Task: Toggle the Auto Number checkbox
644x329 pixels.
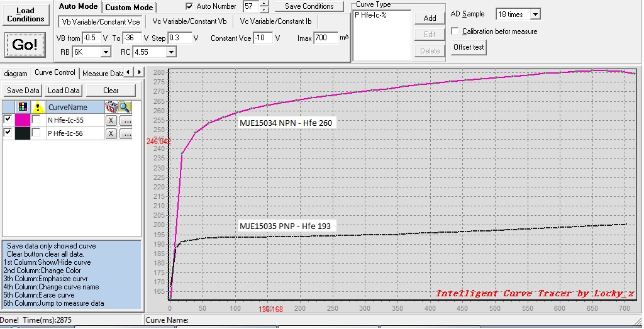Action: coord(189,6)
